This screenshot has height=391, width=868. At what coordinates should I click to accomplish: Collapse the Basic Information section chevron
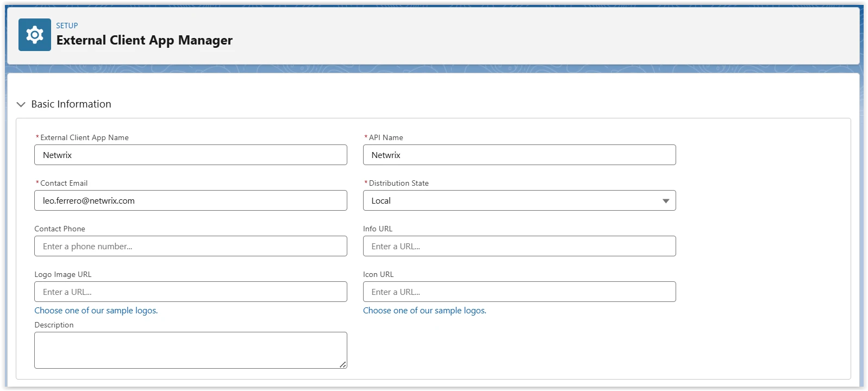pos(21,104)
